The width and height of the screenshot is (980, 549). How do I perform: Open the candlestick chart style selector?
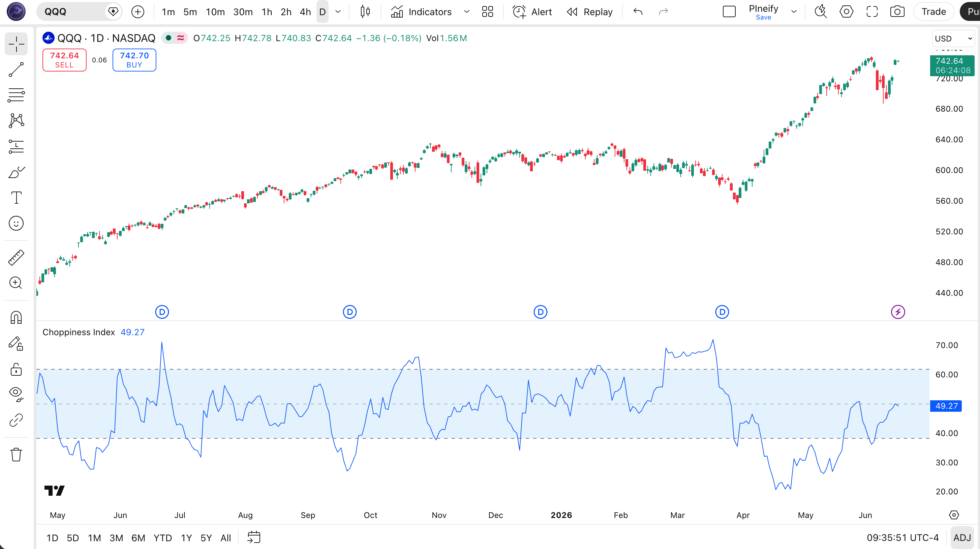(x=365, y=12)
